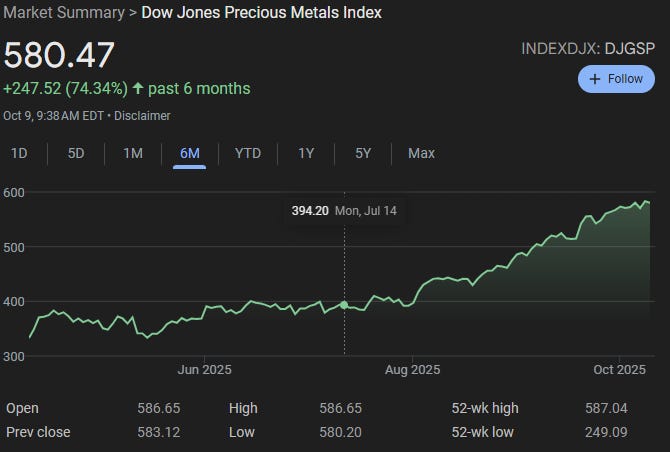Switch chart to 1D range
The width and height of the screenshot is (670, 452).
(x=19, y=153)
